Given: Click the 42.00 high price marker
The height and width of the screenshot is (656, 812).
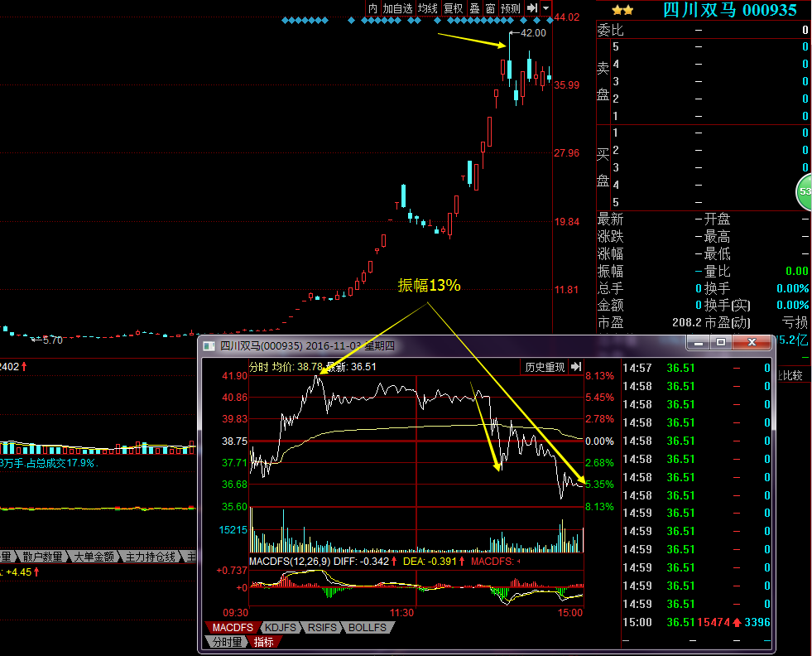Looking at the screenshot, I should point(532,33).
